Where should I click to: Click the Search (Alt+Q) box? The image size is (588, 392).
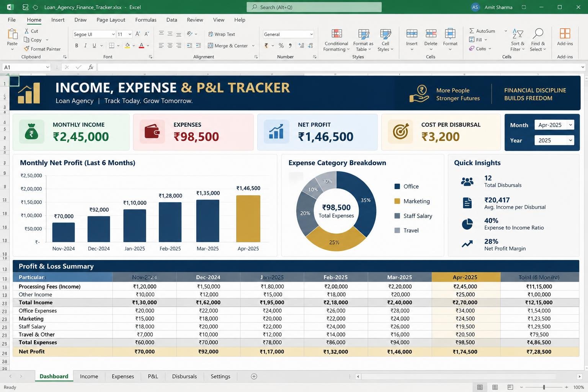314,7
